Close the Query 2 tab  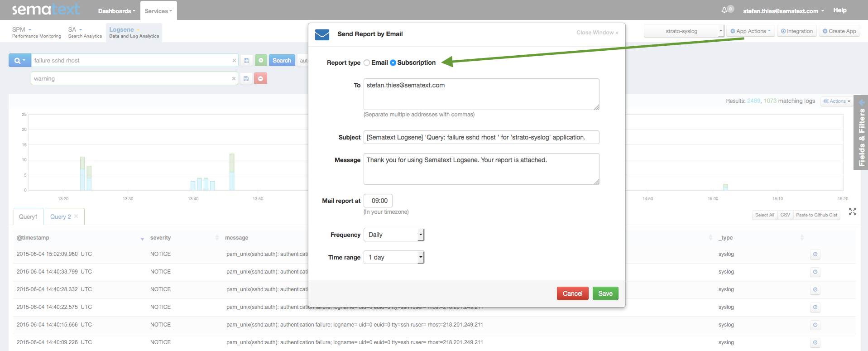click(76, 216)
